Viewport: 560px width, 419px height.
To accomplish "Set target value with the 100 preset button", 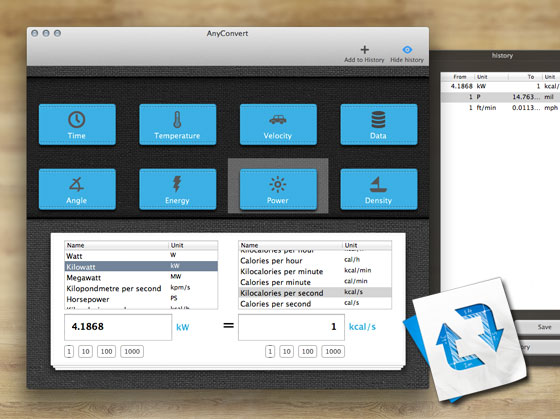I will 308,351.
